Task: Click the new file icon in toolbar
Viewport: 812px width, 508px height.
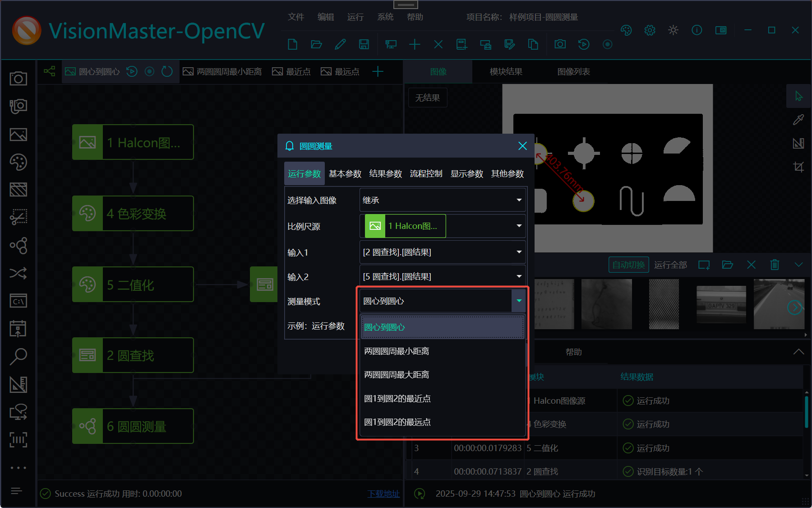Action: [292, 44]
